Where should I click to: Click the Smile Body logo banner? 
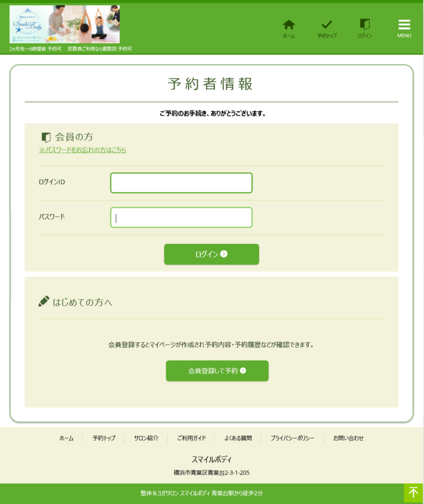[65, 24]
